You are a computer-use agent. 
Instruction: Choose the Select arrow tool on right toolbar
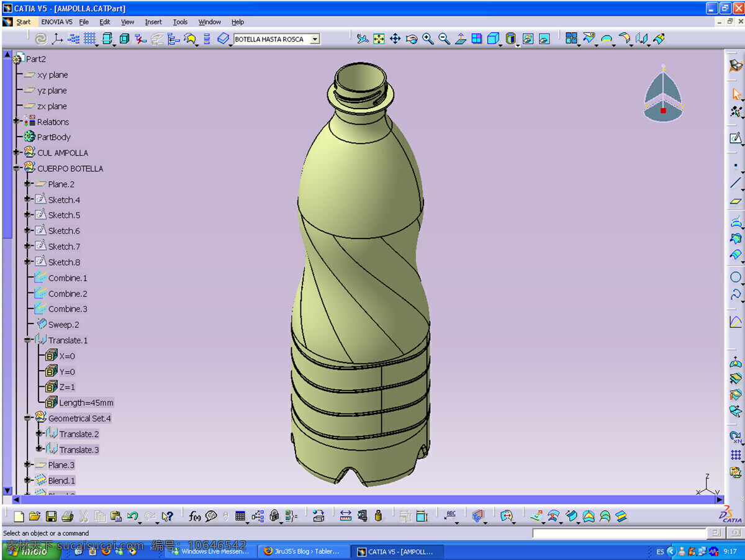coord(736,94)
